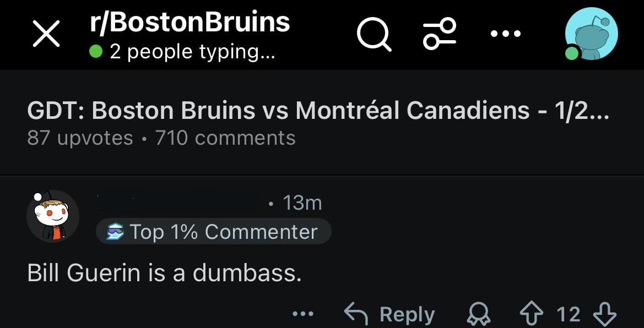This screenshot has width=644, height=328.
Task: Open r/BostonBruins community name
Action: coord(190,22)
